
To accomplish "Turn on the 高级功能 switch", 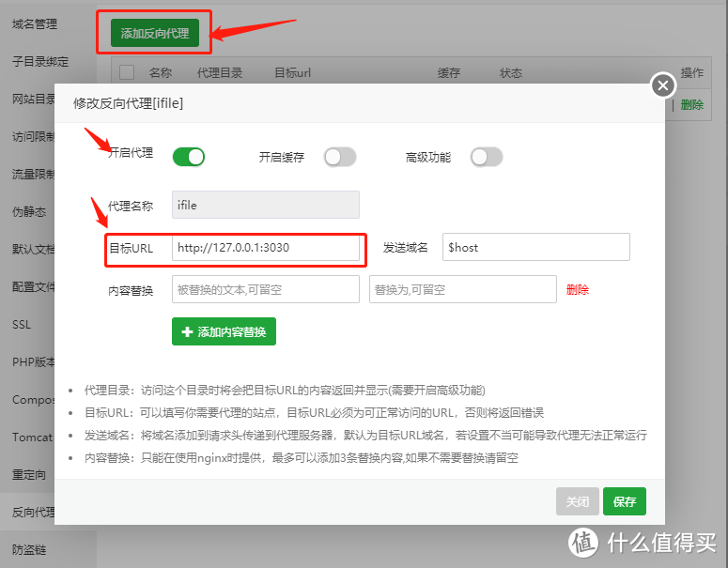I will (486, 157).
